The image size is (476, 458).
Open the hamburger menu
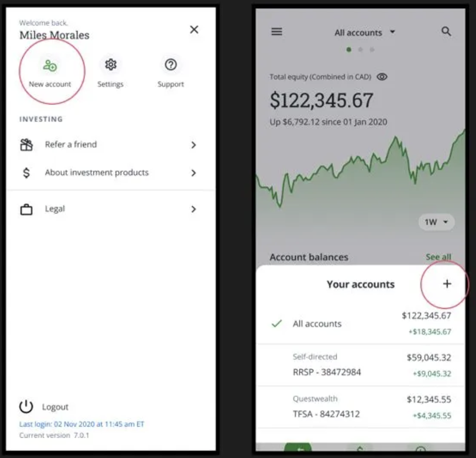click(x=276, y=32)
